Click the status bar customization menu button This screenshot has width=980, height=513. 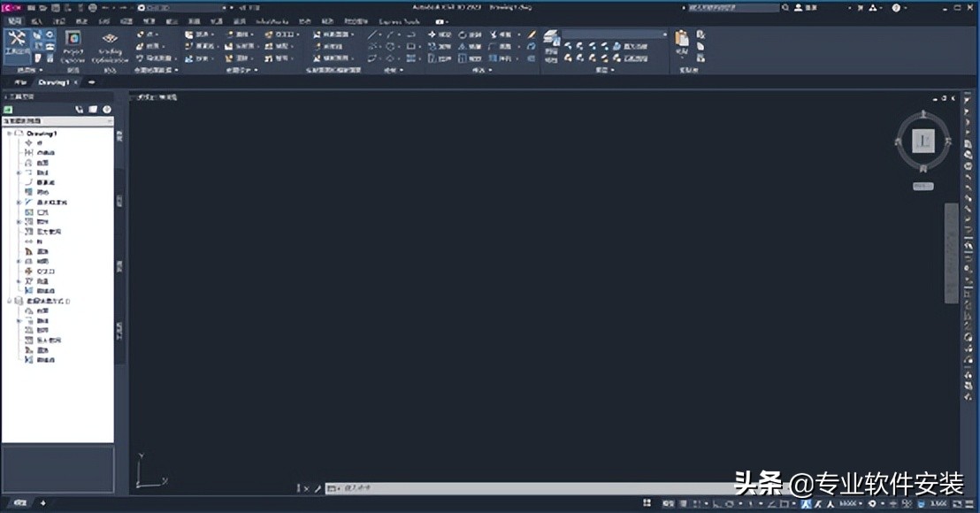click(969, 503)
